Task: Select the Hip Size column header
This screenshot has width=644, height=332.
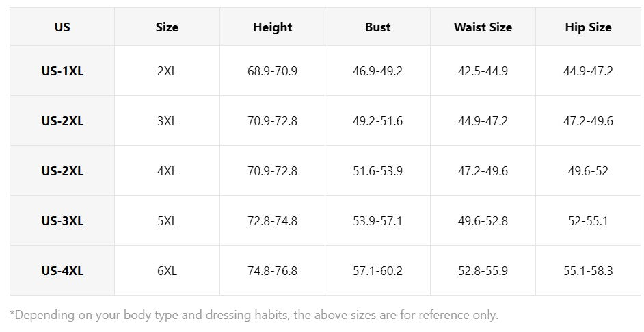Action: (x=588, y=27)
